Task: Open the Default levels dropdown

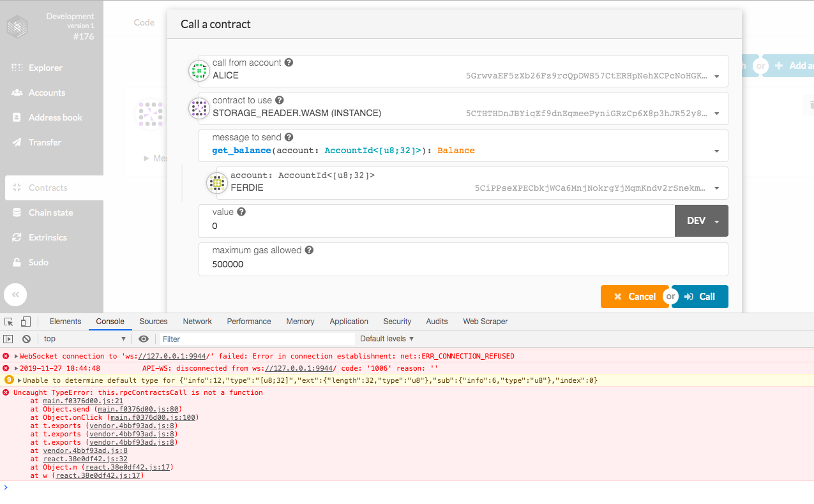Action: click(387, 339)
